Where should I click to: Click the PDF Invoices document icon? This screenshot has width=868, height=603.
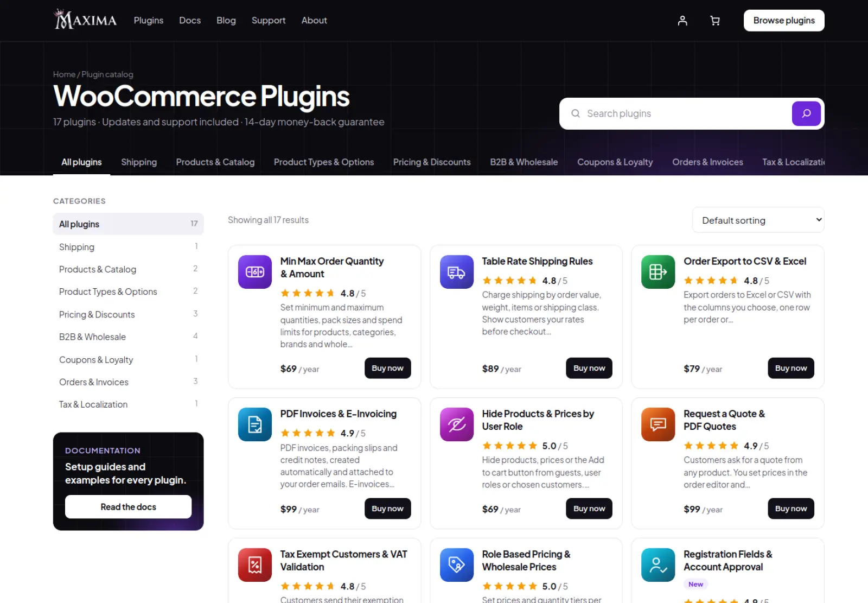[255, 424]
